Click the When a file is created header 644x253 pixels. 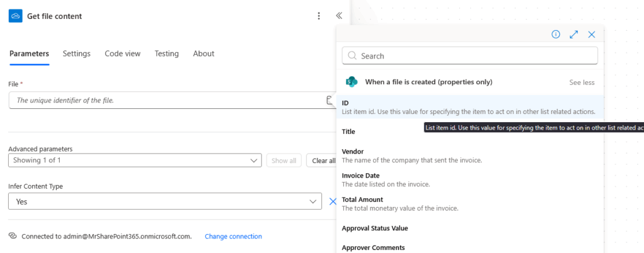point(428,82)
